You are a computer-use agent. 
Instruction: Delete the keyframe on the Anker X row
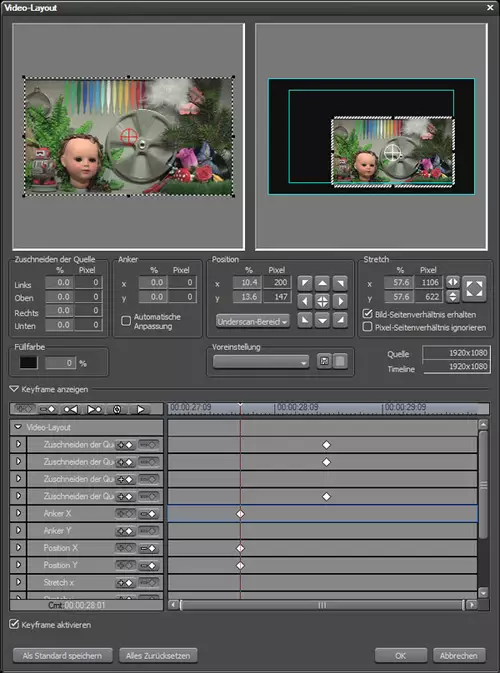(x=148, y=514)
